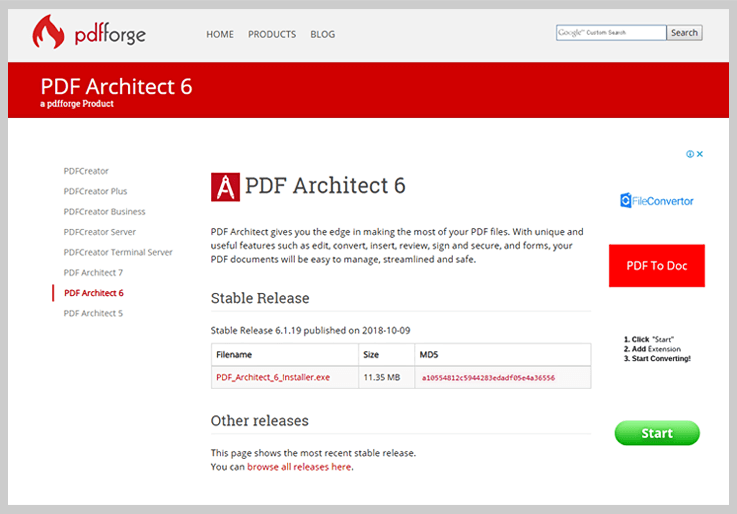Select PDFCreator Server in the sidebar
The height and width of the screenshot is (514, 737).
[100, 232]
